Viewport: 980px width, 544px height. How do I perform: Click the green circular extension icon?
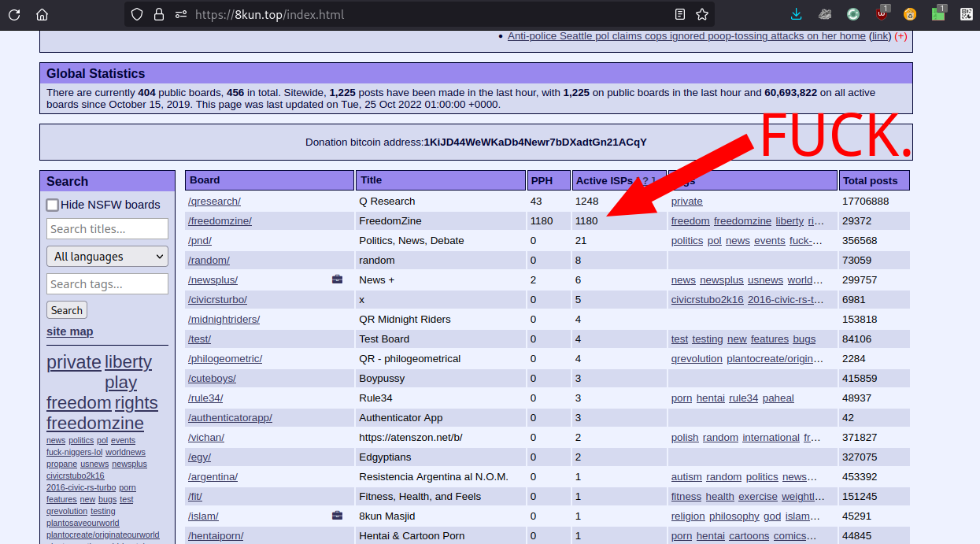pyautogui.click(x=853, y=14)
